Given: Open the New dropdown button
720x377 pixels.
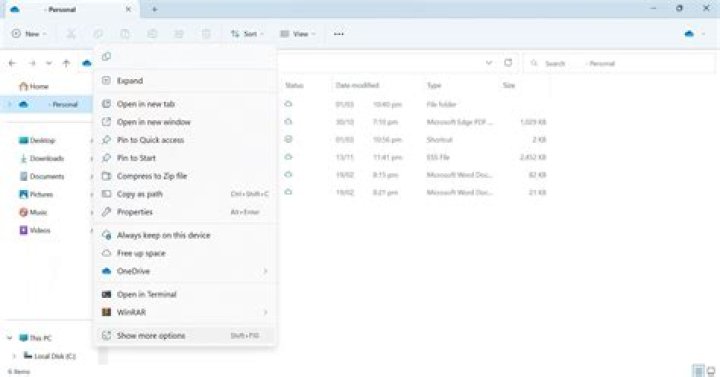Looking at the screenshot, I should point(29,34).
